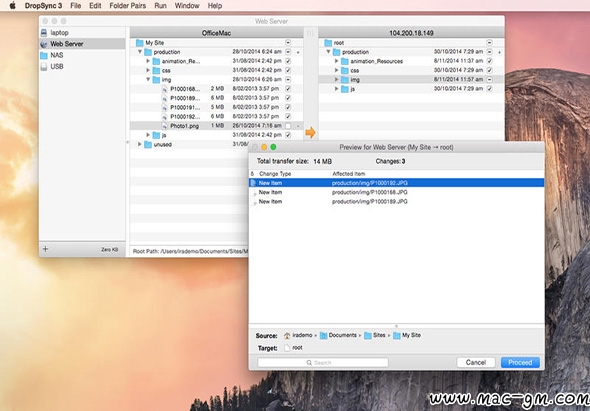The height and width of the screenshot is (411, 590).
Task: Toggle the P1000192 file checkbox
Action: 288,116
